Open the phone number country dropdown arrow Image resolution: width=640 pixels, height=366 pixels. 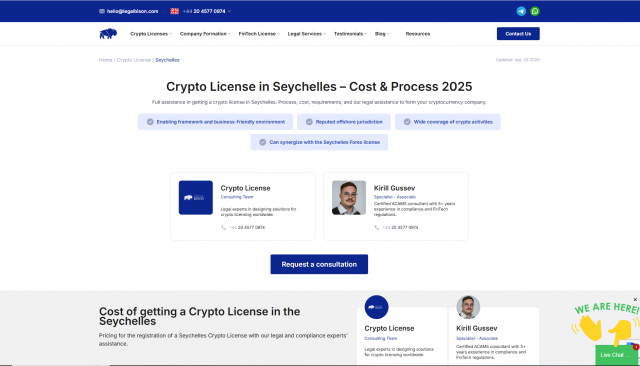click(x=229, y=11)
